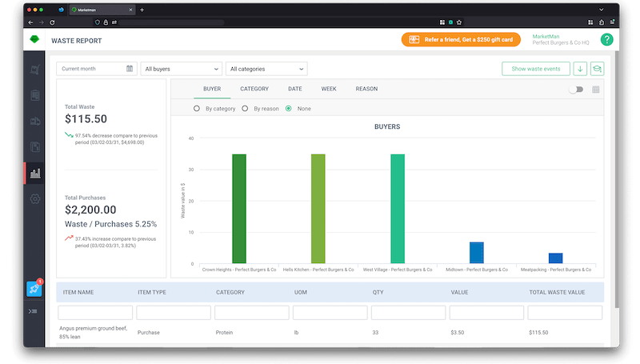Click Refer a friend gift card banner
Screen dimensions: 640x364
tap(461, 39)
